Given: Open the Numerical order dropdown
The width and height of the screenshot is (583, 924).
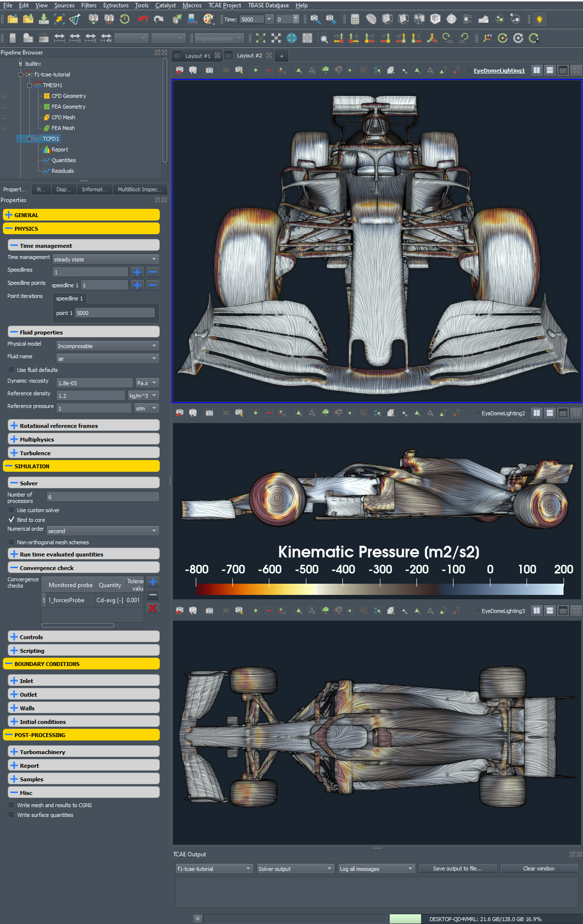Looking at the screenshot, I should [x=103, y=531].
